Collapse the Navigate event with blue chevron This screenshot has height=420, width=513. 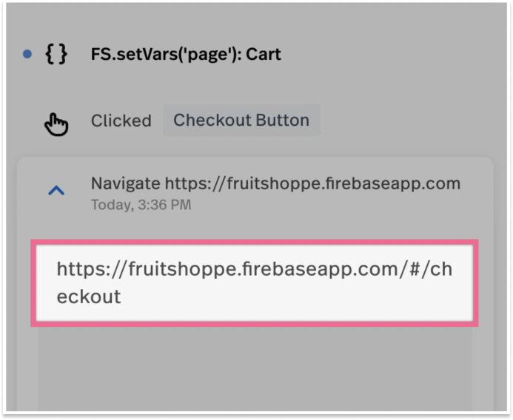point(56,190)
